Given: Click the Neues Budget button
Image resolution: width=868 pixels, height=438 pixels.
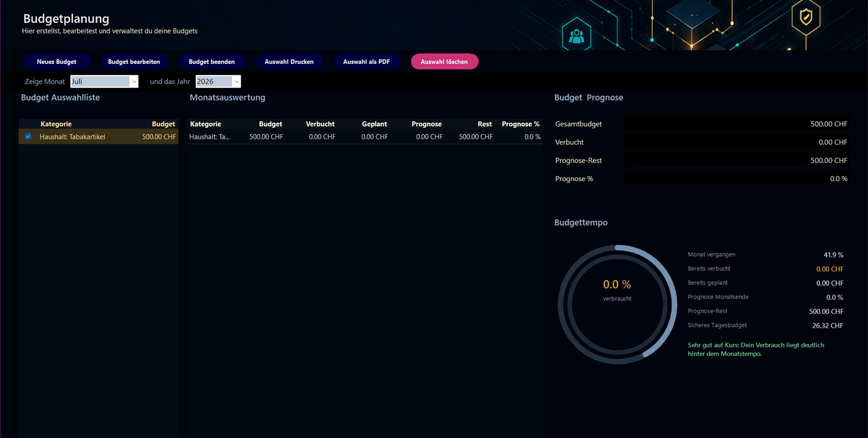Looking at the screenshot, I should (57, 61).
